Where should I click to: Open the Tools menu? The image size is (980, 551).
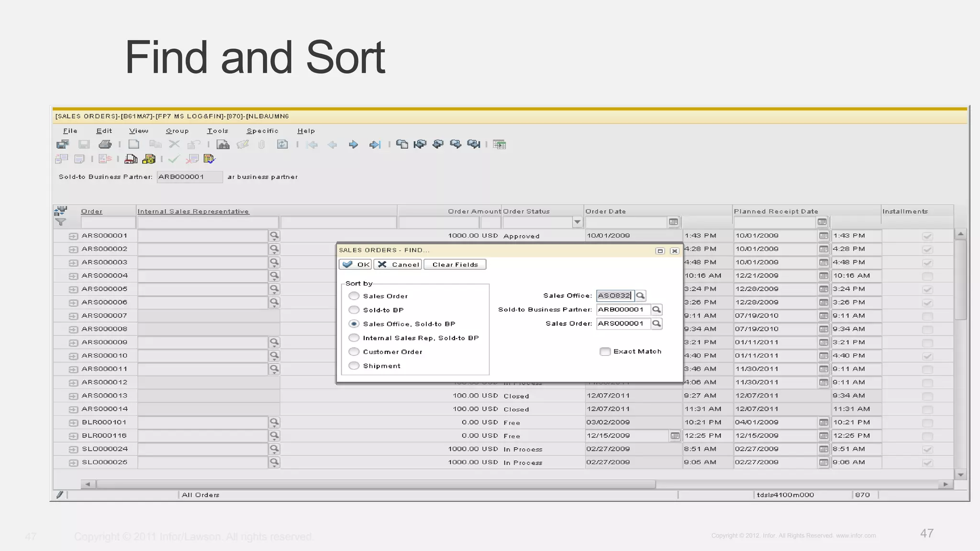coord(217,131)
